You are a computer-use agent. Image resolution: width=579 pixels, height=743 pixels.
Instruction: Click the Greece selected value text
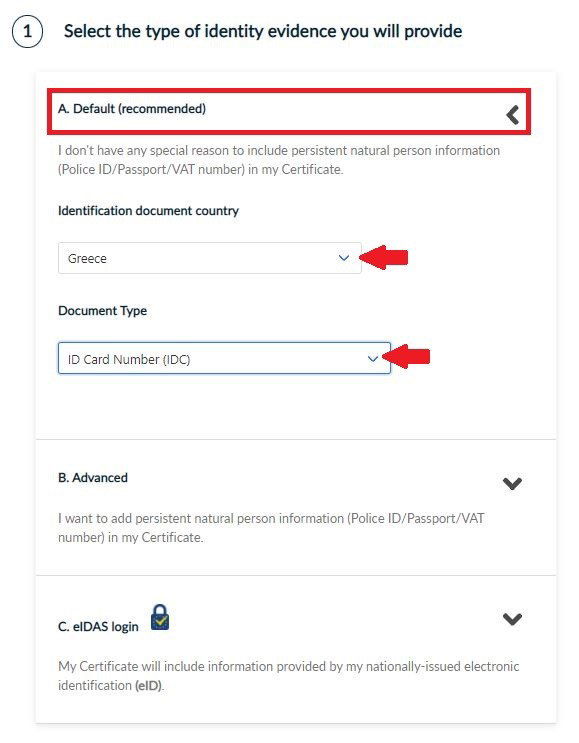click(87, 259)
